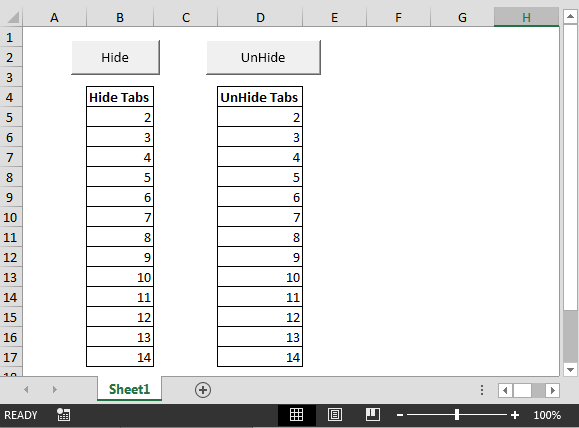Zoom out using the minus icon
The image size is (579, 428).
tap(400, 415)
